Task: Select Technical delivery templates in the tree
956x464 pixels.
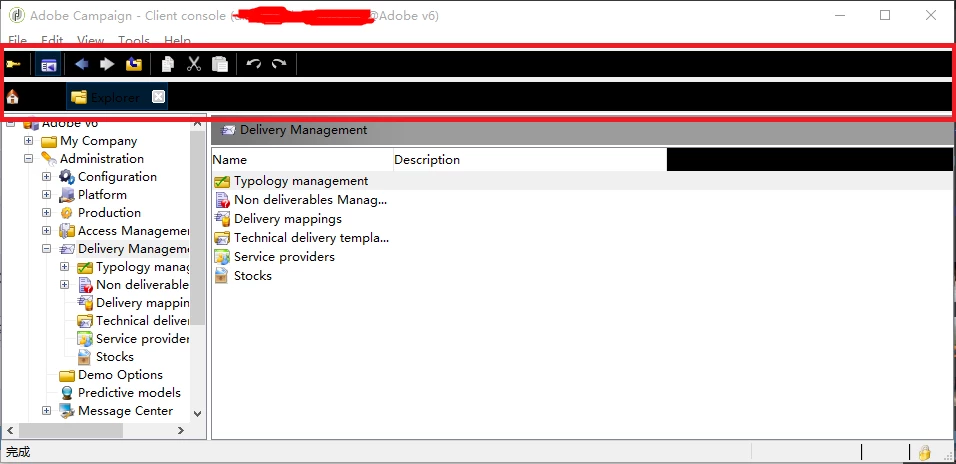Action: coord(142,321)
